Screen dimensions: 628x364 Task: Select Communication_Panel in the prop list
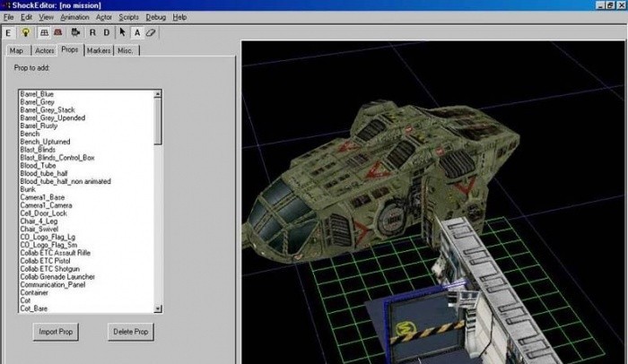[52, 283]
